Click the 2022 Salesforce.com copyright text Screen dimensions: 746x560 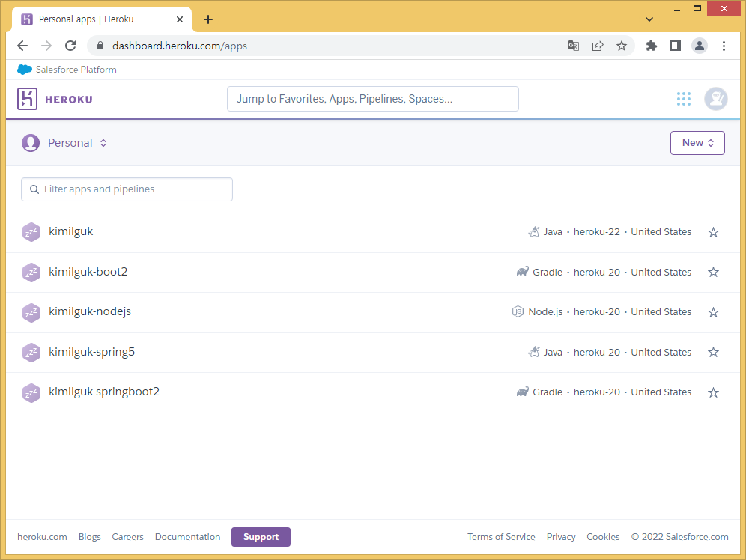coord(680,537)
